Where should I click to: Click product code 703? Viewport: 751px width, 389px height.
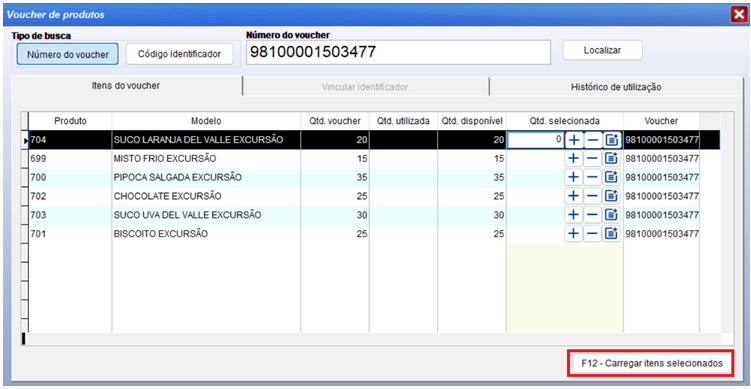37,215
